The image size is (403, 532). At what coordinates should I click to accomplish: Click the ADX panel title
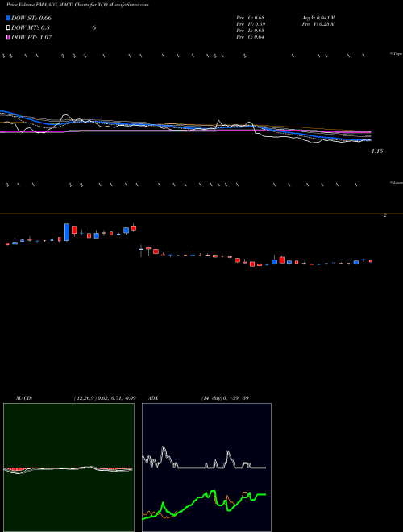(x=153, y=398)
